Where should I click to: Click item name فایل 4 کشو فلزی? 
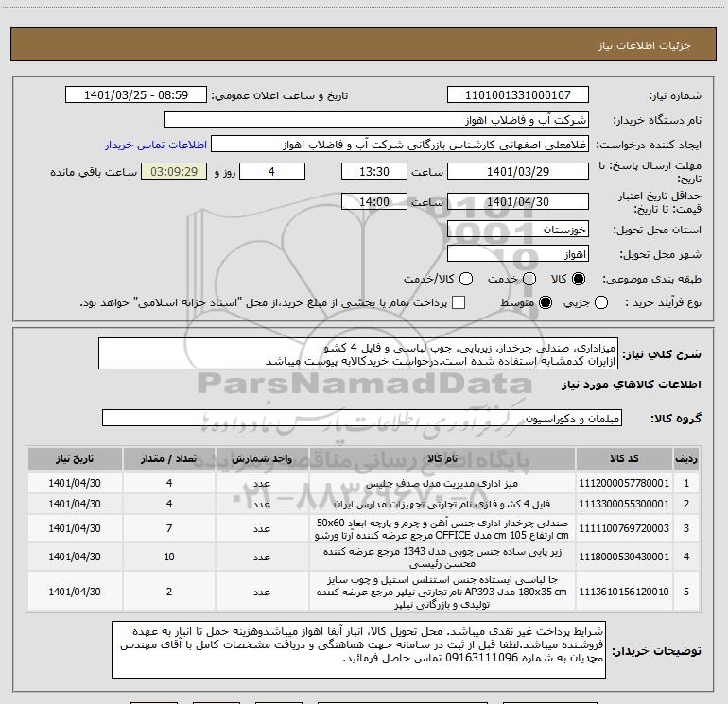pyautogui.click(x=442, y=504)
